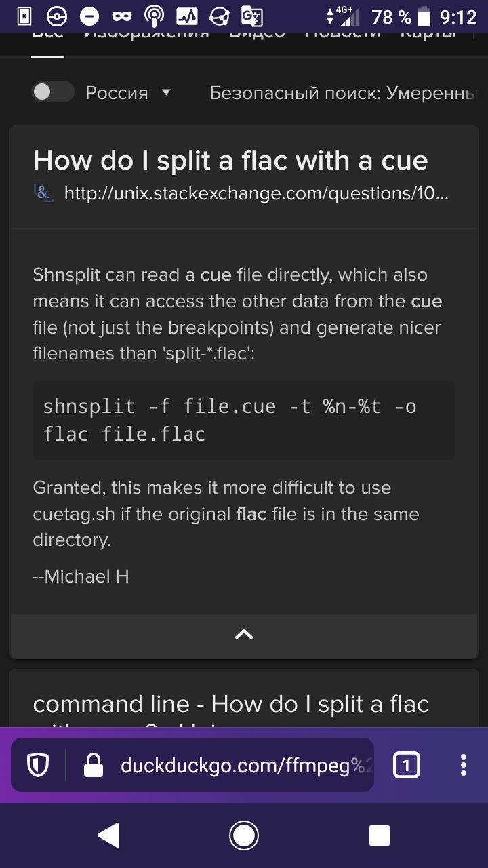Tap the padlock site security icon
The image size is (488, 868).
[93, 766]
